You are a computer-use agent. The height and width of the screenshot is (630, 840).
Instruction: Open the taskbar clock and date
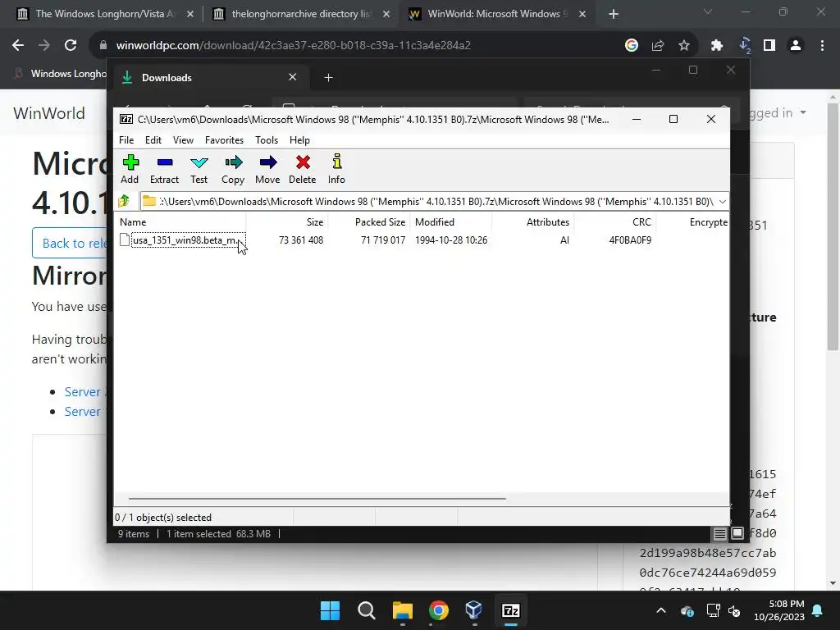(779, 610)
